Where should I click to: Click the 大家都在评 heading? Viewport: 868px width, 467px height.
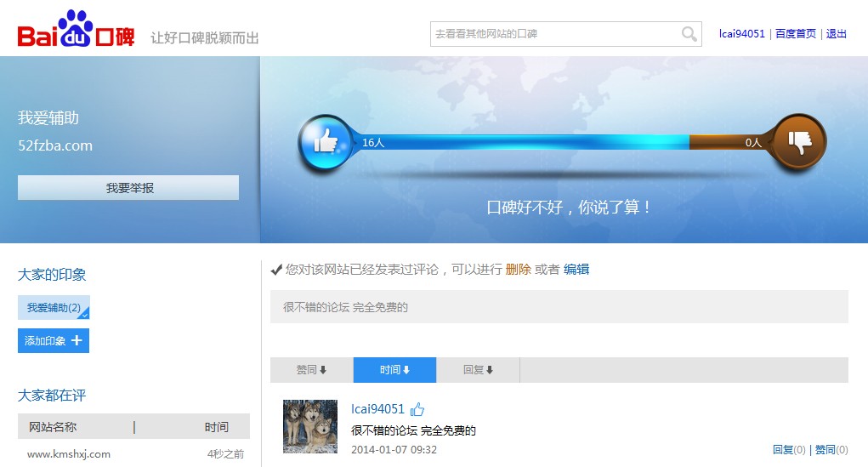[x=52, y=396]
